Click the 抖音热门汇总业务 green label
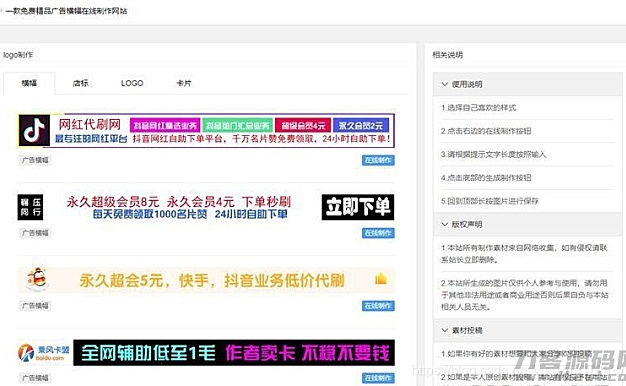 tap(238, 126)
